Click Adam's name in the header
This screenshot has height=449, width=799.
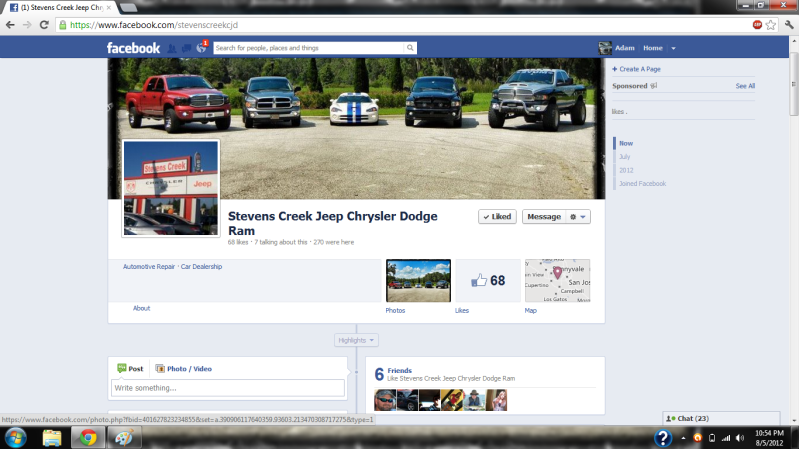coord(625,48)
